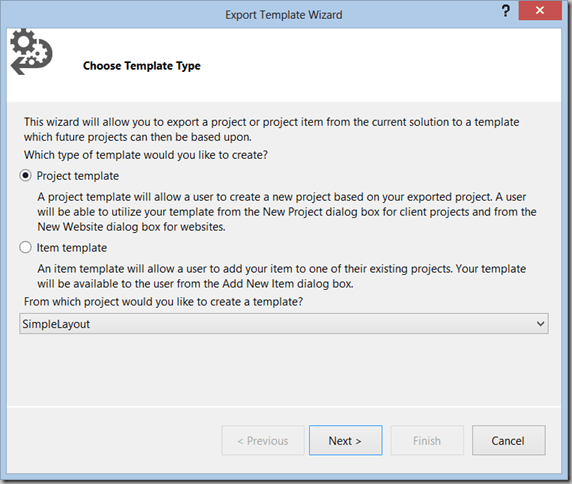Click the Export Template Wizard title text
Image resolution: width=572 pixels, height=484 pixels.
[x=283, y=15]
